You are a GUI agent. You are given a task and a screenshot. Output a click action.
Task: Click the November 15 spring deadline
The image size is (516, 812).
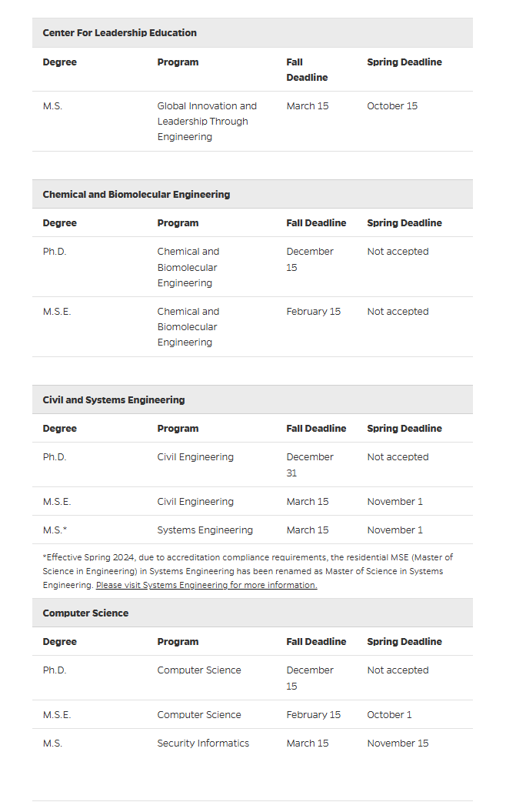point(398,743)
